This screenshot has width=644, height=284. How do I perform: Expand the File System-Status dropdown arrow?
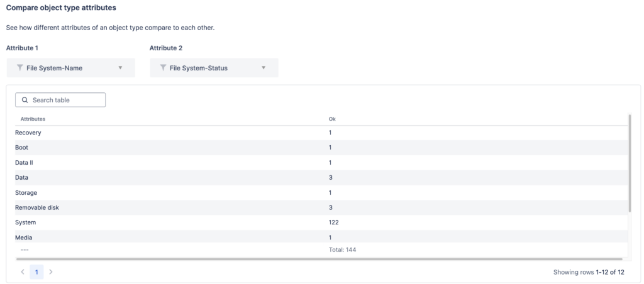click(x=264, y=68)
